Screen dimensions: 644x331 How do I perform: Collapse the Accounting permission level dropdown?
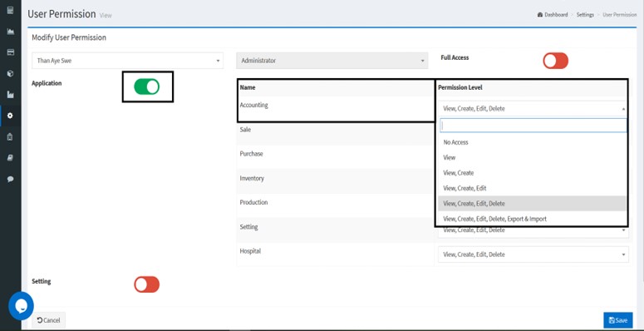pyautogui.click(x=533, y=109)
